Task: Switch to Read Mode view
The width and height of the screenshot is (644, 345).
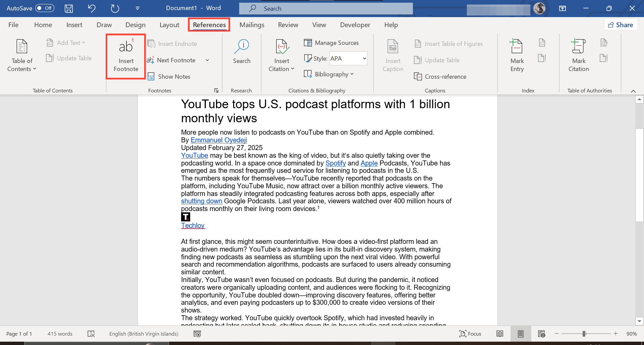Action: 500,334
